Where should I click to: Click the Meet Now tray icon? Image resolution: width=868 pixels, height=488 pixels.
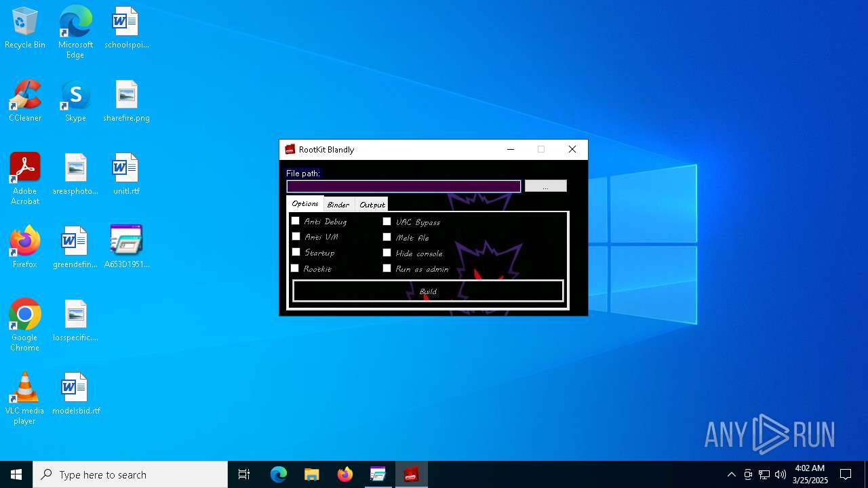(748, 474)
